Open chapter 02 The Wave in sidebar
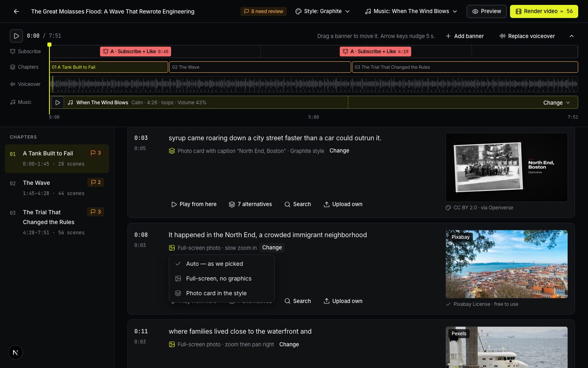Image resolution: width=588 pixels, height=368 pixels. point(57,188)
